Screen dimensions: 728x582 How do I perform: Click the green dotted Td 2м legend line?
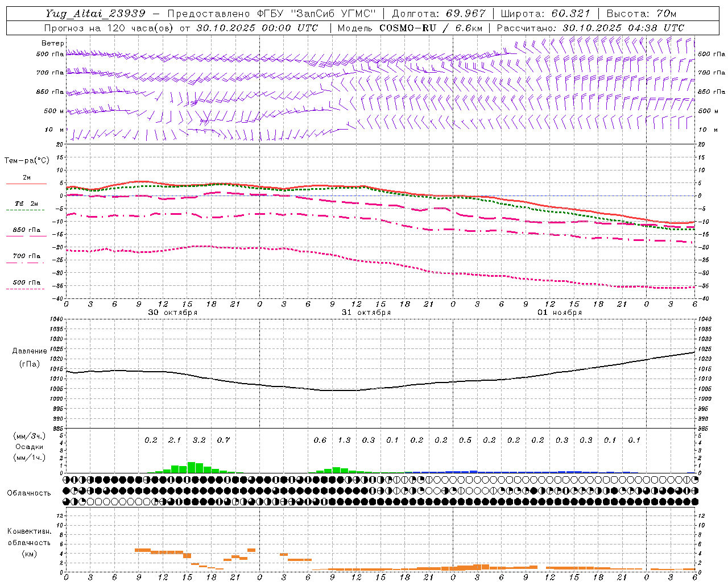26,210
